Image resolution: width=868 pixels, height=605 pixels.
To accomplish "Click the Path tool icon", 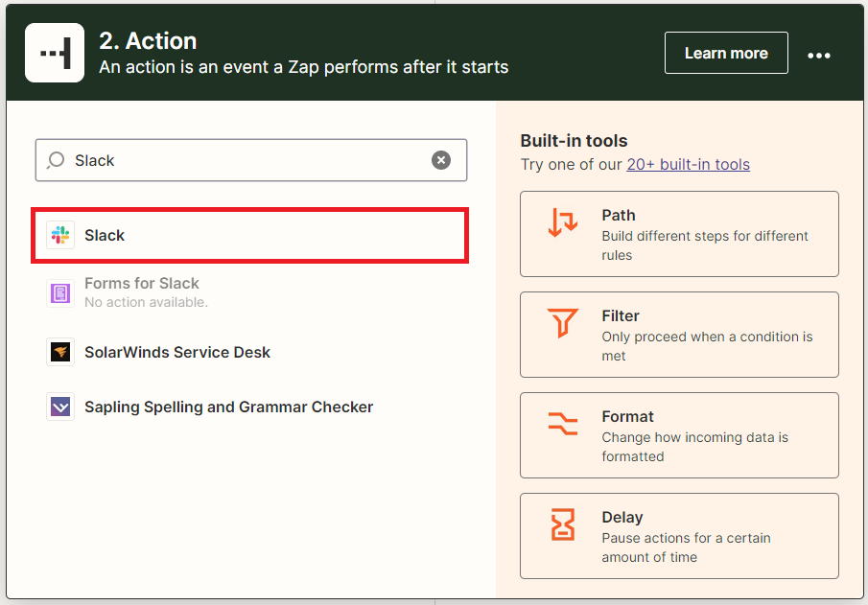I will pos(563,222).
